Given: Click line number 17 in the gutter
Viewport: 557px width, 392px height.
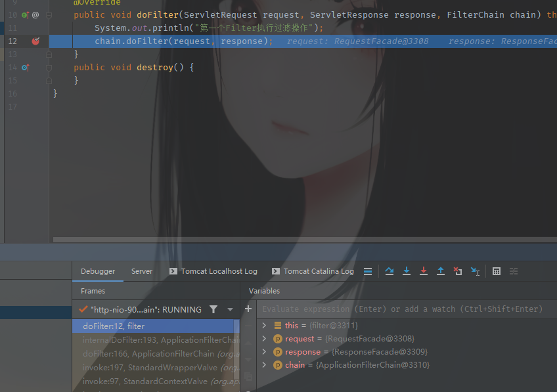Looking at the screenshot, I should [x=12, y=107].
